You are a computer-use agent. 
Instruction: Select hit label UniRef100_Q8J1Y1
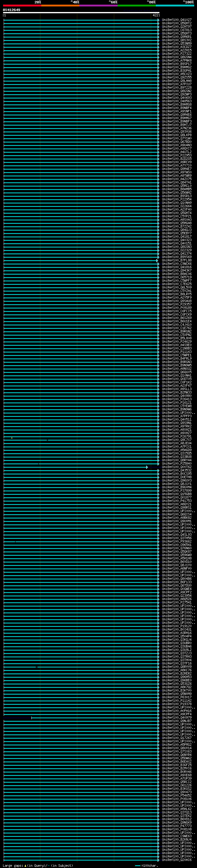click(x=177, y=484)
